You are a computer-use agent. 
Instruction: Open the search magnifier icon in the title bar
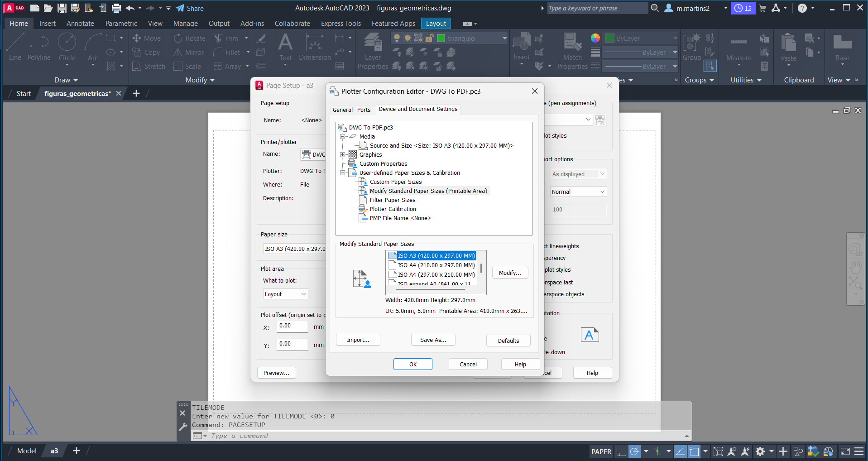click(655, 8)
